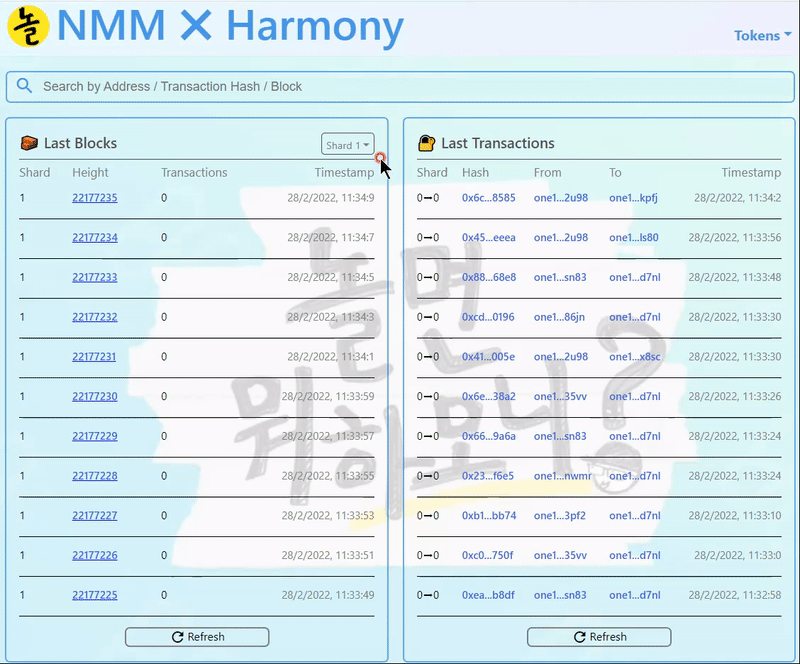The image size is (800, 664).
Task: Click the Transactions column header
Action: [194, 173]
